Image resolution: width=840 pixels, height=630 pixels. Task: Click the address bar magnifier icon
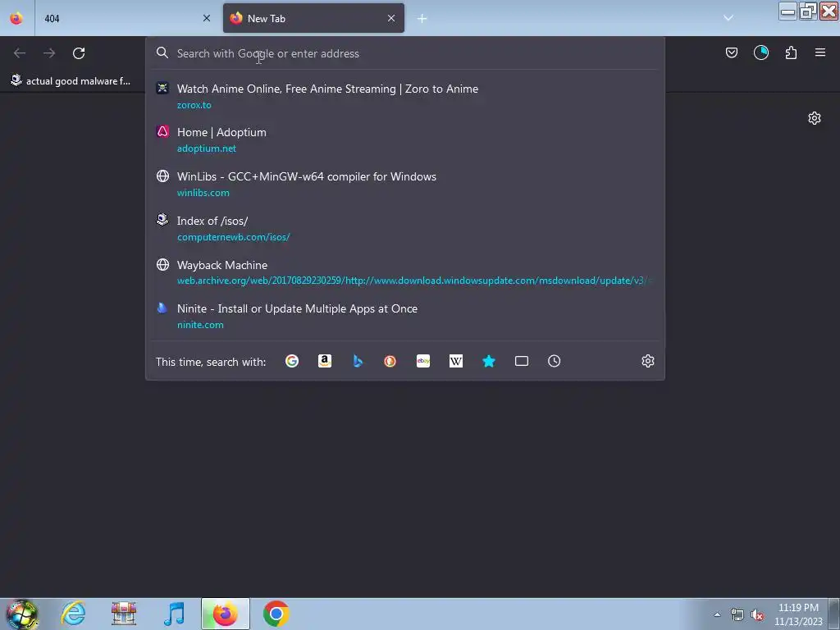click(x=162, y=52)
